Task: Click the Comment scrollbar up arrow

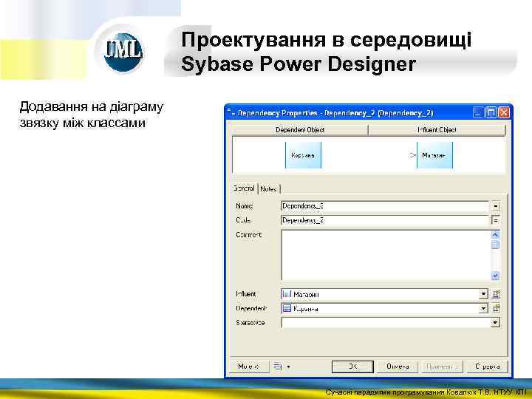Action: coord(495,234)
